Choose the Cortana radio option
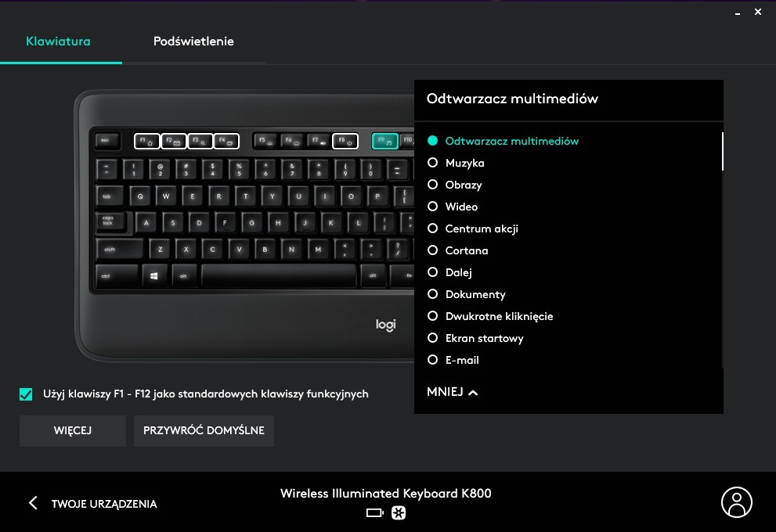This screenshot has width=776, height=532. [x=432, y=250]
